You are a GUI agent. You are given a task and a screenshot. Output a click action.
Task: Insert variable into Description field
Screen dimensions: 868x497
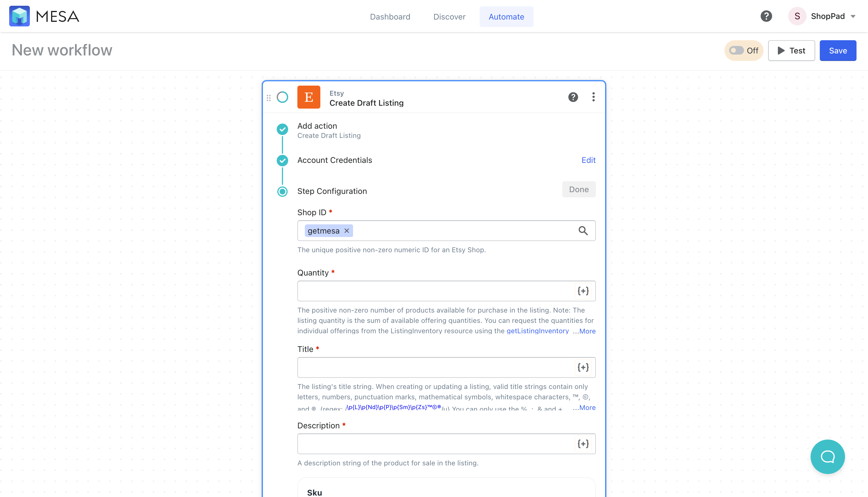click(583, 444)
